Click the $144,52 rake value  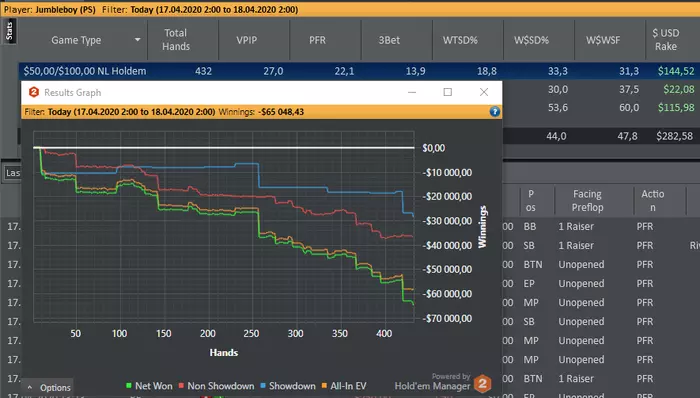pyautogui.click(x=676, y=71)
